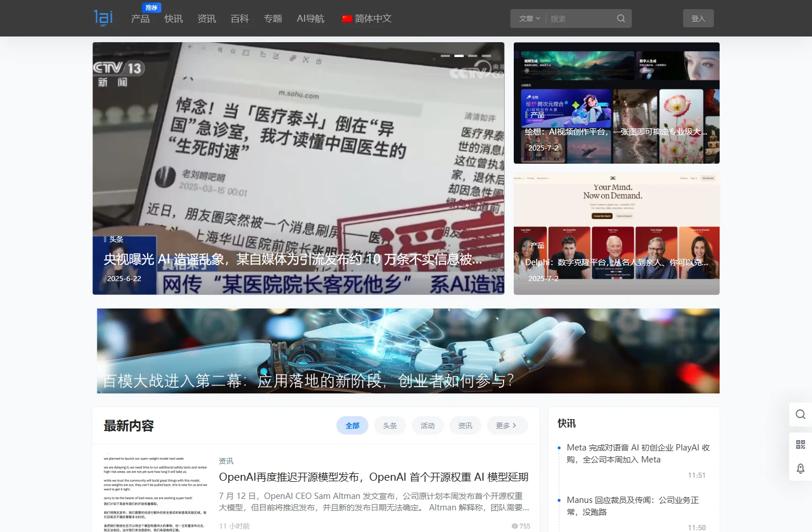
Task: Click the 7 月 12 日 Sam Altman article summary
Action: [374, 502]
